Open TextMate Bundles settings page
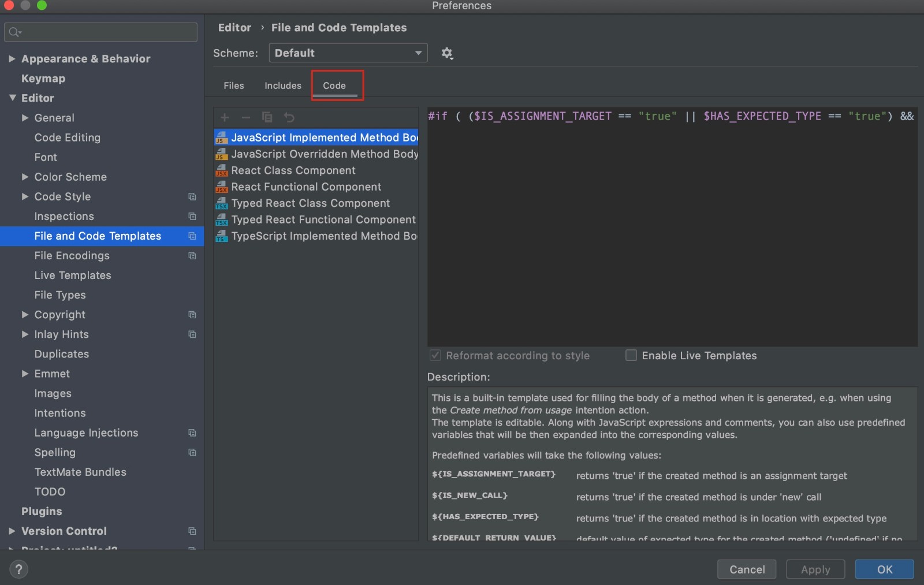Viewport: 924px width, 585px height. pyautogui.click(x=80, y=472)
